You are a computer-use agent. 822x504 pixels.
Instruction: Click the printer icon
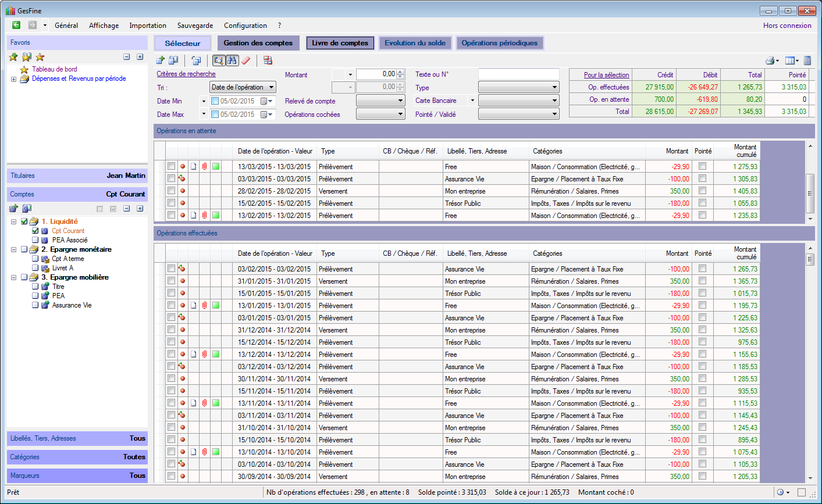(x=770, y=60)
